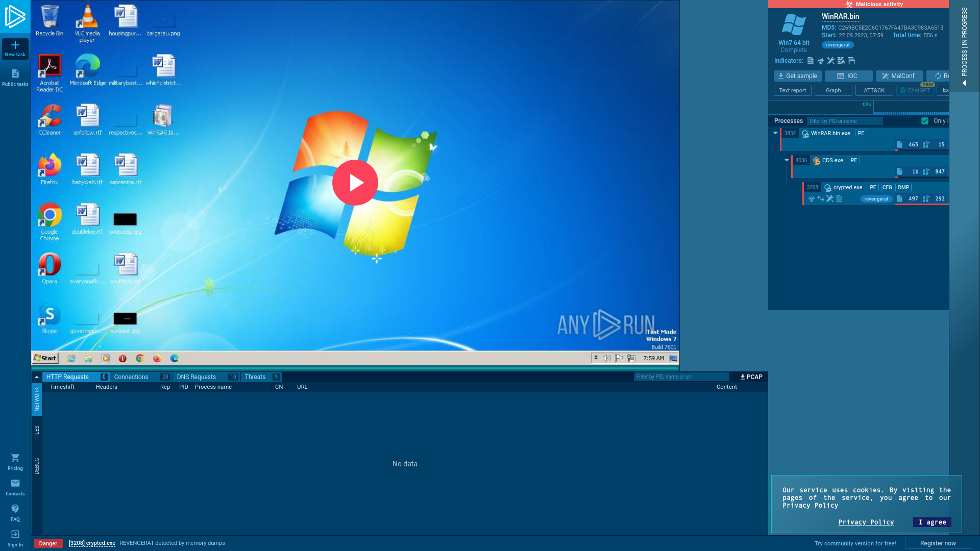Open the DEBUG vertical tab
Viewport: 980px width, 551px height.
point(37,466)
